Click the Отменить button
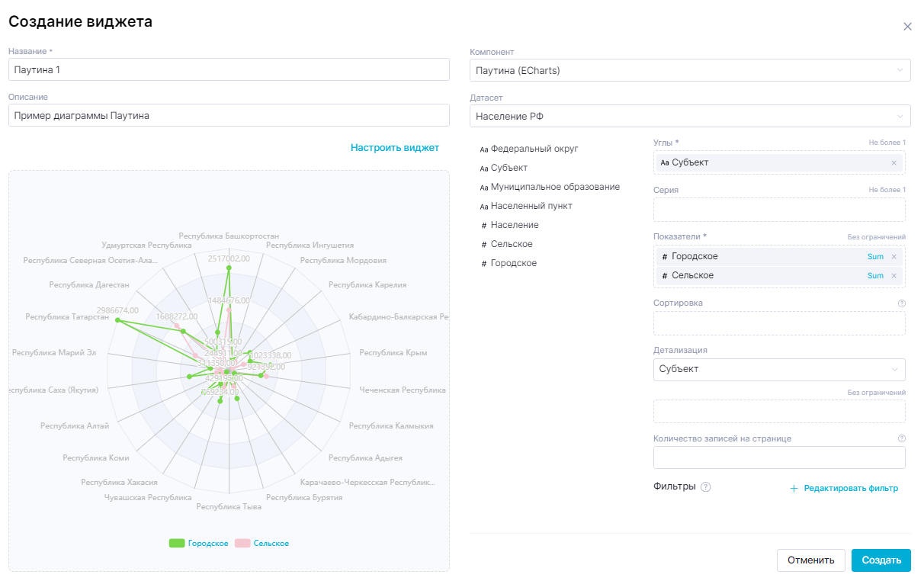924x581 pixels. pyautogui.click(x=810, y=560)
